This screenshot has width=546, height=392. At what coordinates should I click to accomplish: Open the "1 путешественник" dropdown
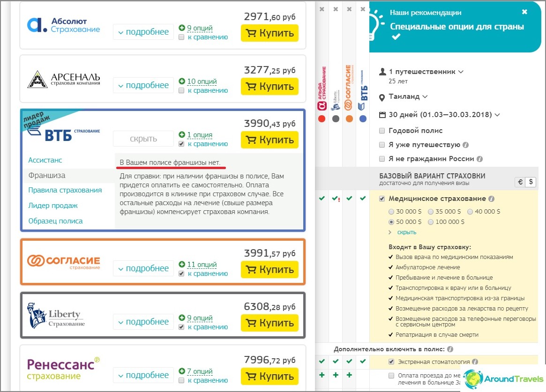[x=426, y=72]
